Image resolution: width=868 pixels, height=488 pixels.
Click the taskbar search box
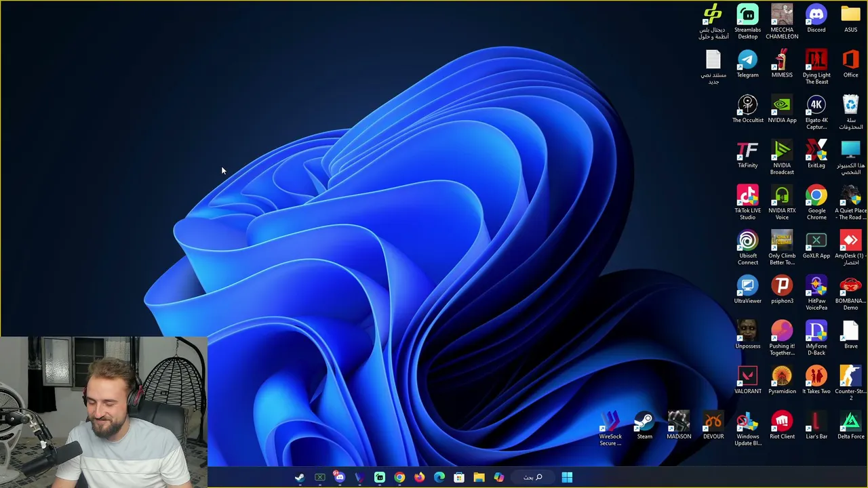tap(533, 477)
